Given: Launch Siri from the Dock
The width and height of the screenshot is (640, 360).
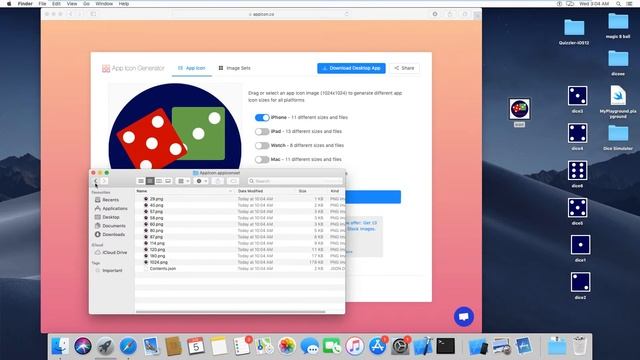Looking at the screenshot, I should [x=83, y=346].
